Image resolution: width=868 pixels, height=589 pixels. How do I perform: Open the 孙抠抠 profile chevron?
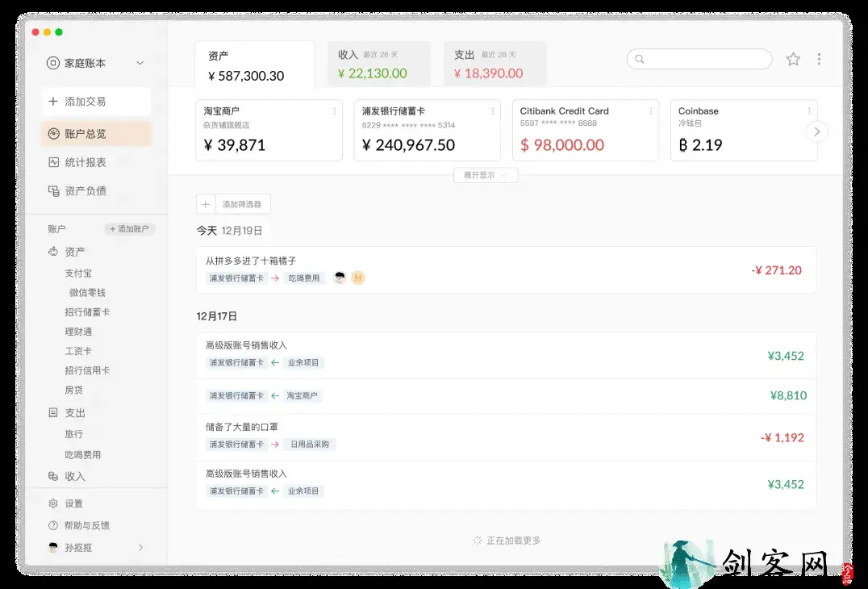click(x=140, y=548)
